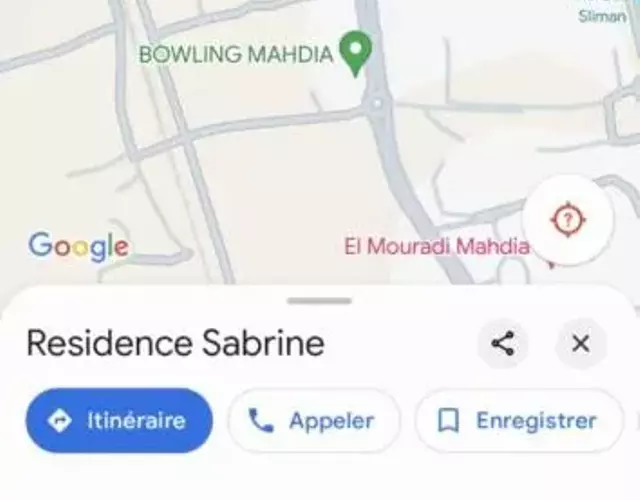Share Residence Sabrine via the share icon

click(502, 343)
